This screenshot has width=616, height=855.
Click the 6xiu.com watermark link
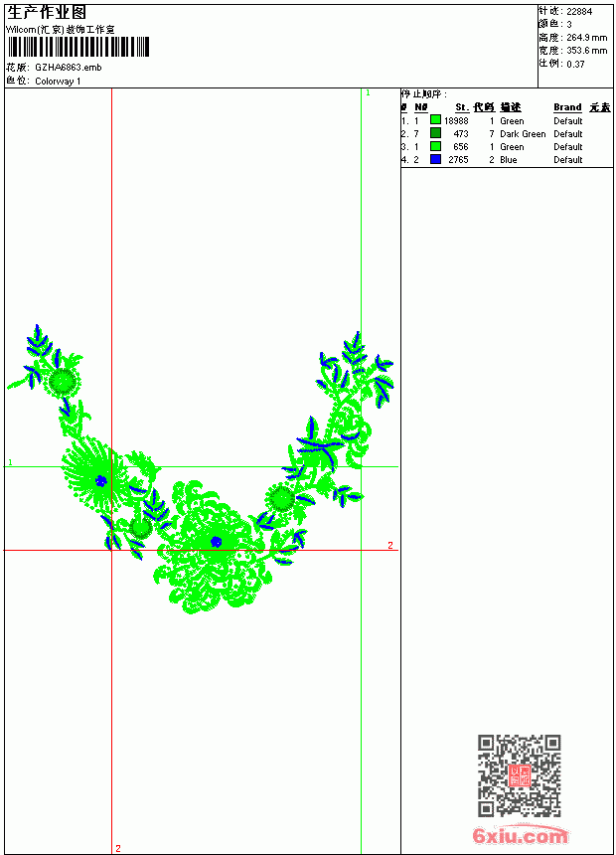pos(520,835)
